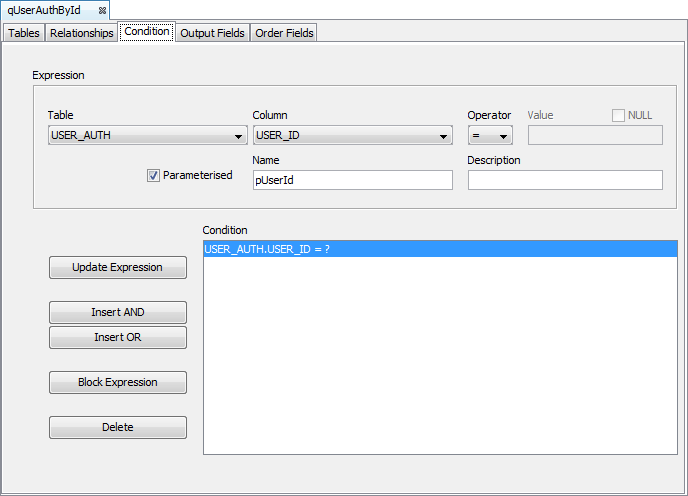Open the Column dropdown showing USER_ID
688x496 pixels.
[352, 136]
